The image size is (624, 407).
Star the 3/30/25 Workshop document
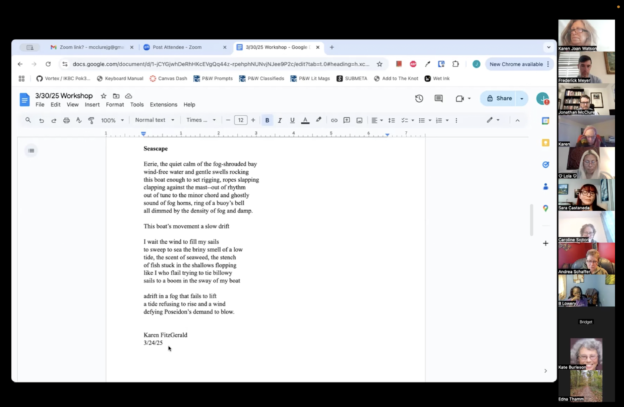[104, 96]
